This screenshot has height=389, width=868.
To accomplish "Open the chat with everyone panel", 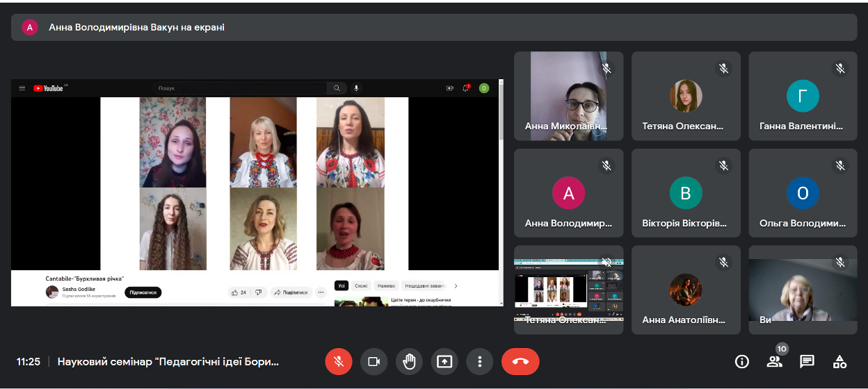I will coord(807,361).
